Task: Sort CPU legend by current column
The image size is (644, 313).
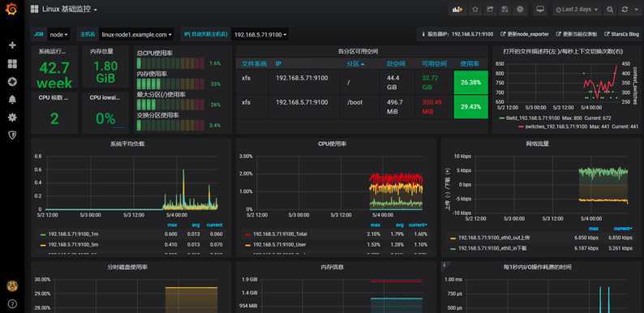Action: [418, 225]
